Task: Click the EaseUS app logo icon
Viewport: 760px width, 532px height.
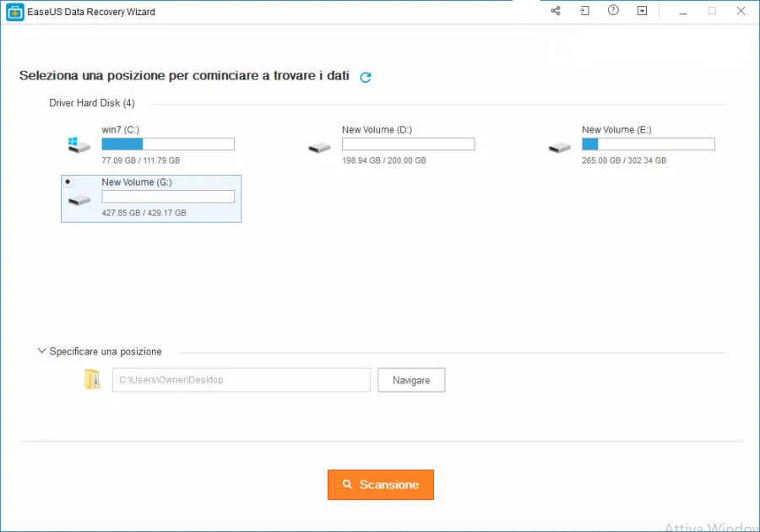Action: coord(15,12)
